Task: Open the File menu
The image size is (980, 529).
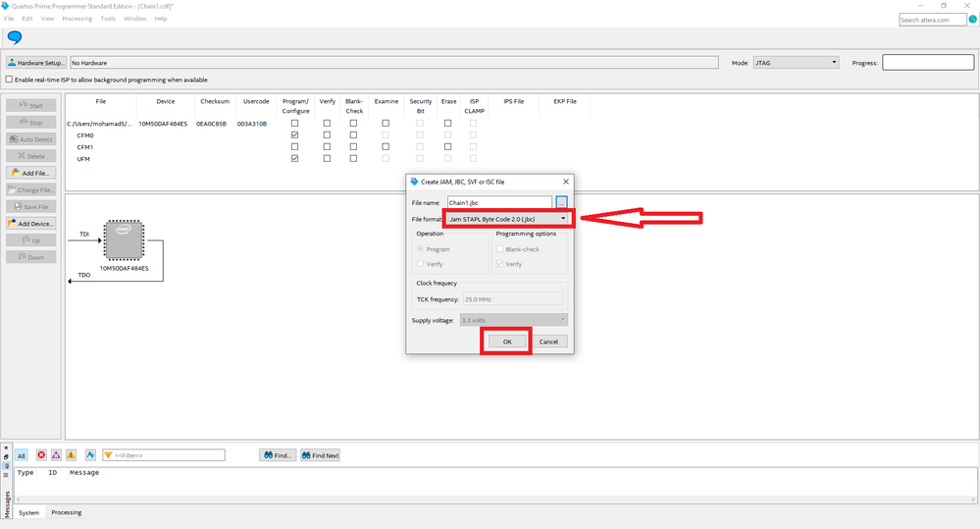Action: [9, 19]
